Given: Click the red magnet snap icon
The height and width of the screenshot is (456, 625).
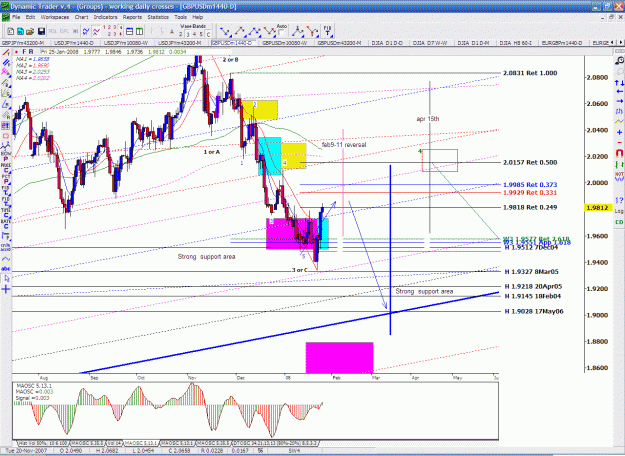Looking at the screenshot, I should 619,153.
